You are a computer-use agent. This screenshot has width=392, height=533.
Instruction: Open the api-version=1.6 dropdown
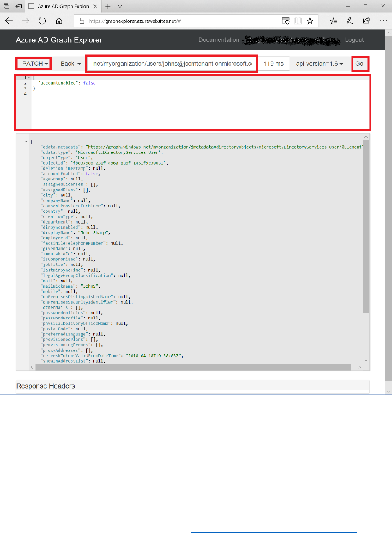coord(320,64)
